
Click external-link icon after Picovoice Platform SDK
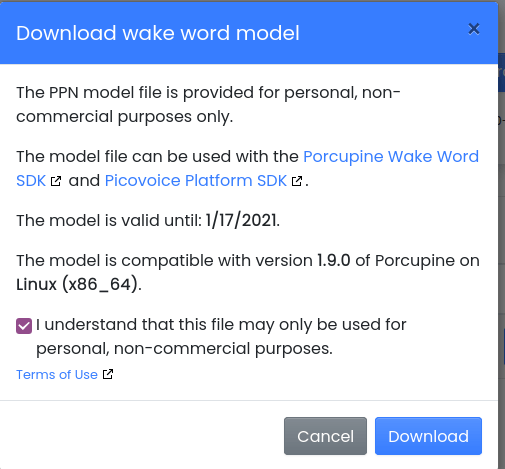(297, 181)
